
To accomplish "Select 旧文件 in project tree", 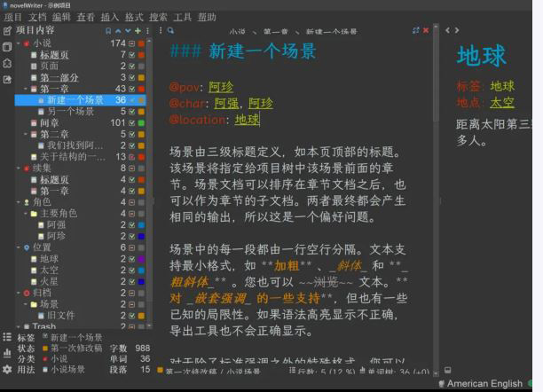I will pos(61,316).
